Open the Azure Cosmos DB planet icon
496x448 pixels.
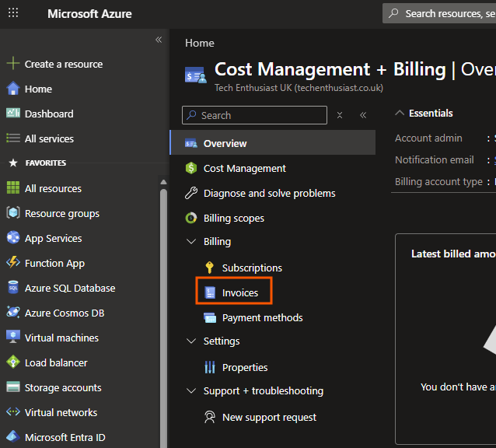(x=13, y=312)
